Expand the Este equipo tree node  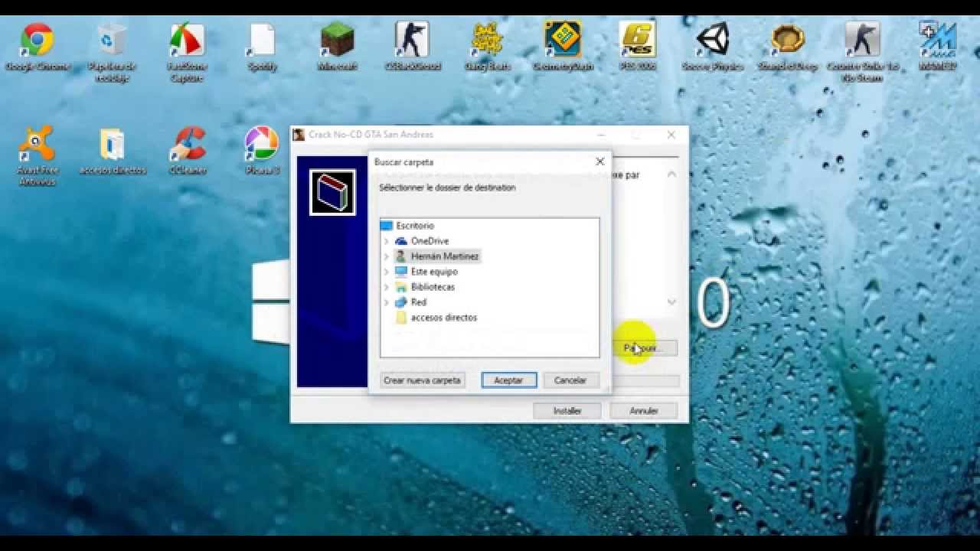tap(386, 272)
